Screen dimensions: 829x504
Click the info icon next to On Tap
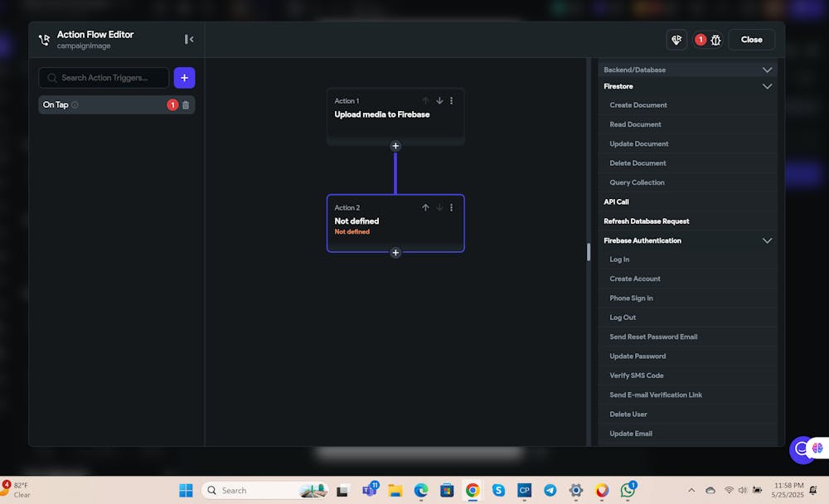[x=75, y=104]
